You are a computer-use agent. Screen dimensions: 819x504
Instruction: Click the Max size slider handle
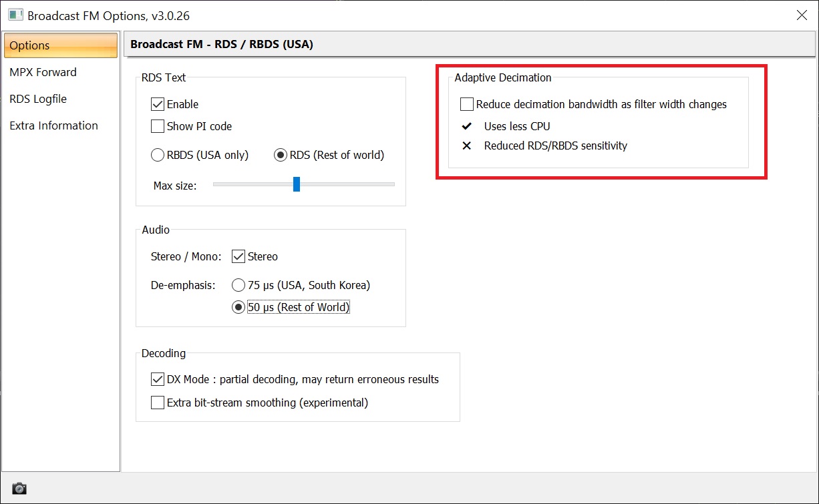(x=297, y=184)
